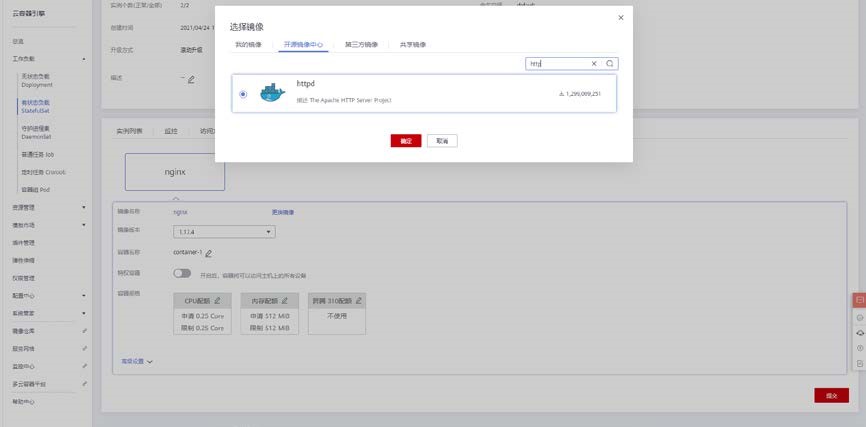The image size is (866, 427).
Task: Open 帮助中心 in the sidebar
Action: pos(24,402)
